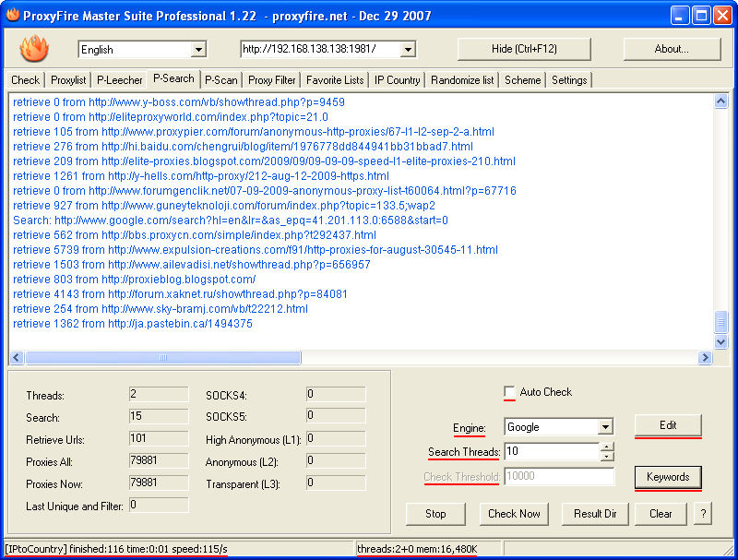Switch to the IP Country tab
Screen dimensions: 738x560
tap(398, 80)
